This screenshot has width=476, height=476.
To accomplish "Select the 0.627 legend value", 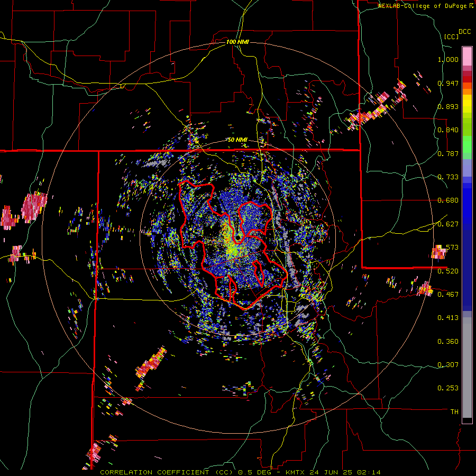I will click(448, 224).
